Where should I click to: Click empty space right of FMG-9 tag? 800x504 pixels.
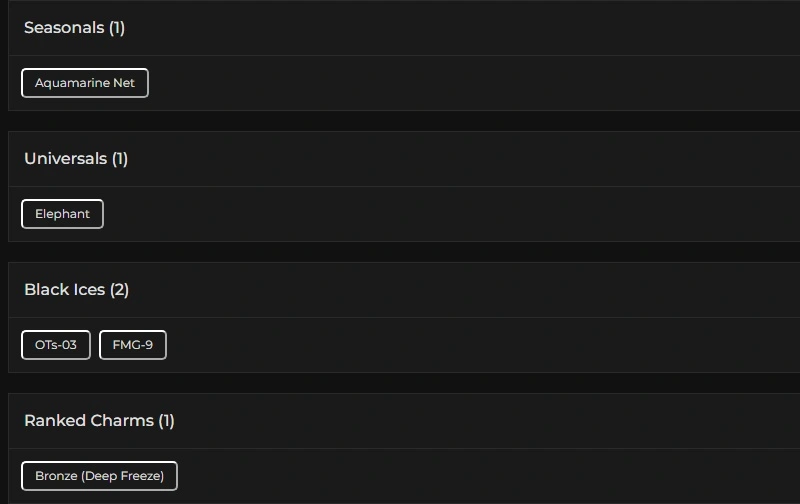click(x=450, y=345)
